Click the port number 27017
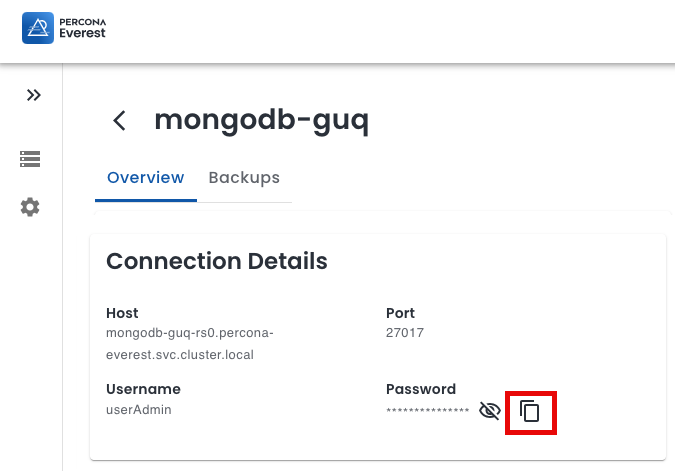Image resolution: width=676 pixels, height=471 pixels. (404, 333)
